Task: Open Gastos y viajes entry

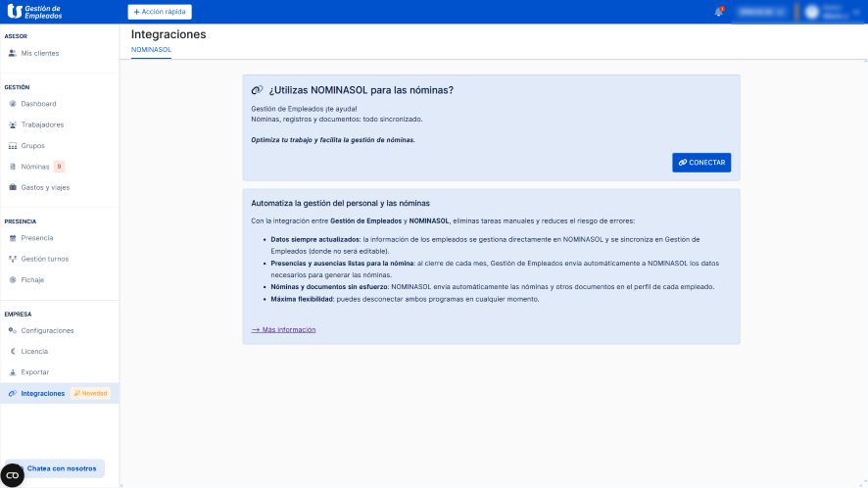Action: (45, 187)
